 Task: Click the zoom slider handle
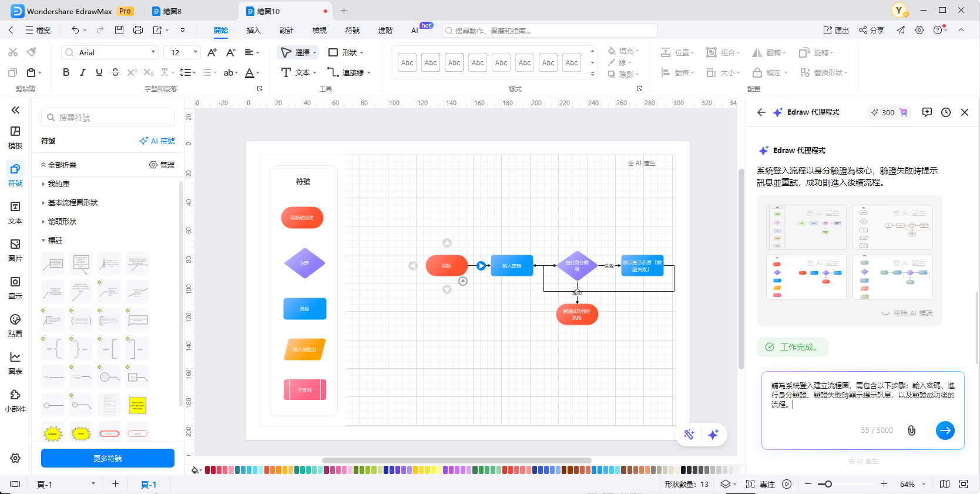tap(828, 484)
